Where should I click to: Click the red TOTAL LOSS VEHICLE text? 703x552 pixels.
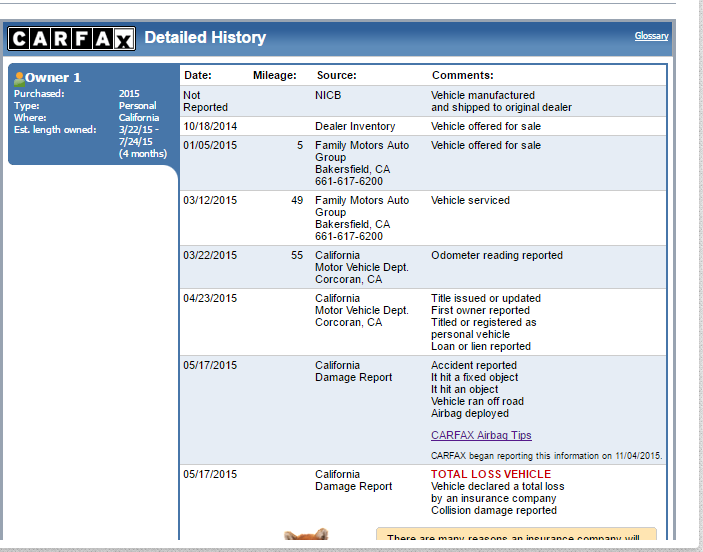pos(490,474)
